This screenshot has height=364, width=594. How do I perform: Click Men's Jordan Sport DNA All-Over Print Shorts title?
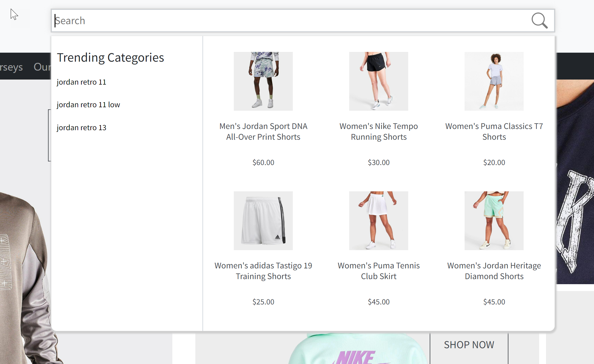click(263, 131)
